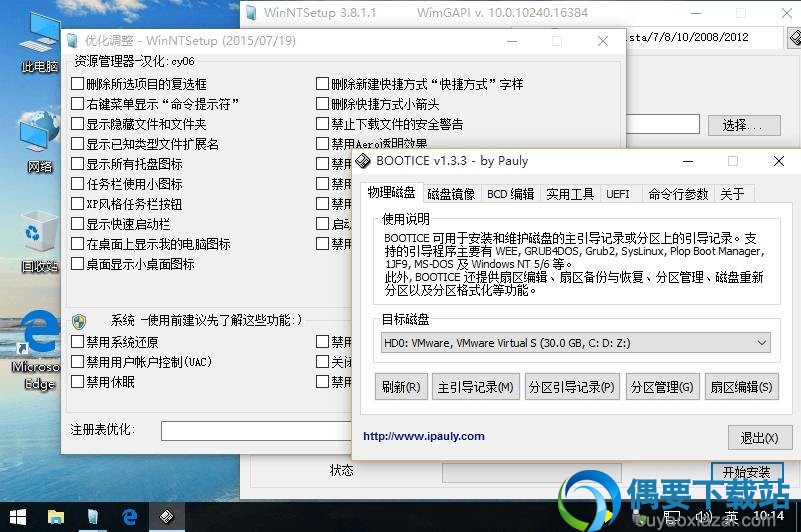
Task: Toggle 任务栏使用小图标 checkbox
Action: tap(77, 183)
